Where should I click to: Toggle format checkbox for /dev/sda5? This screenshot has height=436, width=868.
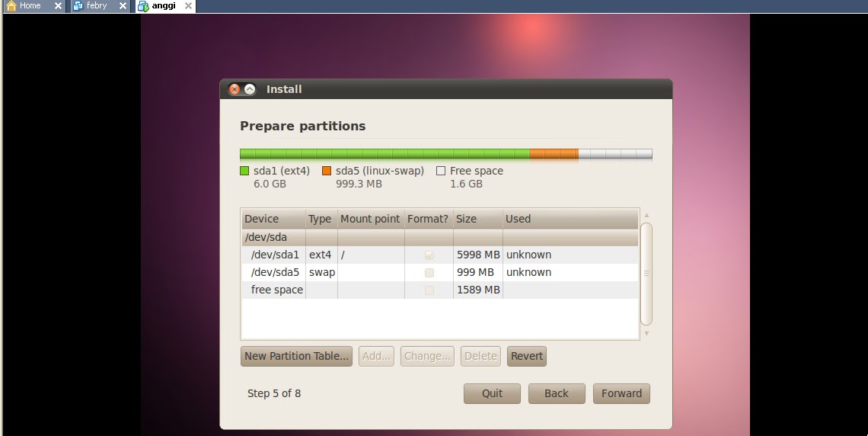[x=429, y=273]
